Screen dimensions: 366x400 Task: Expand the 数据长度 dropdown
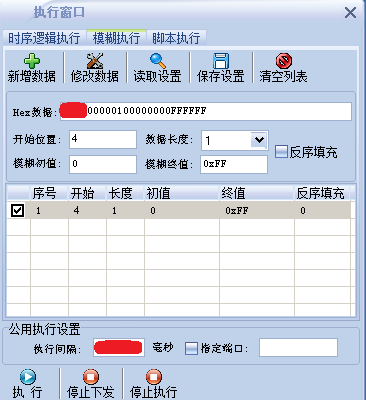(x=259, y=140)
